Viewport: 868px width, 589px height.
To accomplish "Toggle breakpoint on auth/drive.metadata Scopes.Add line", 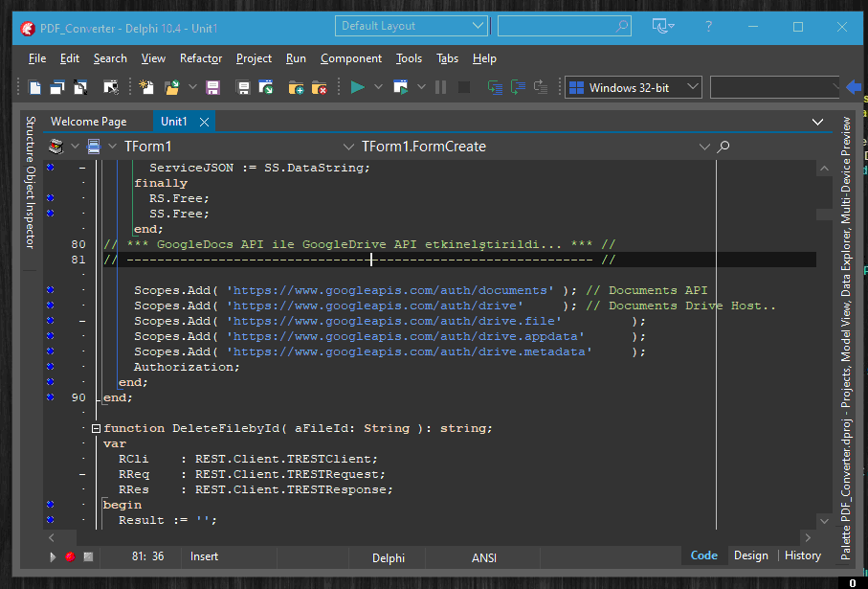I will pos(51,351).
